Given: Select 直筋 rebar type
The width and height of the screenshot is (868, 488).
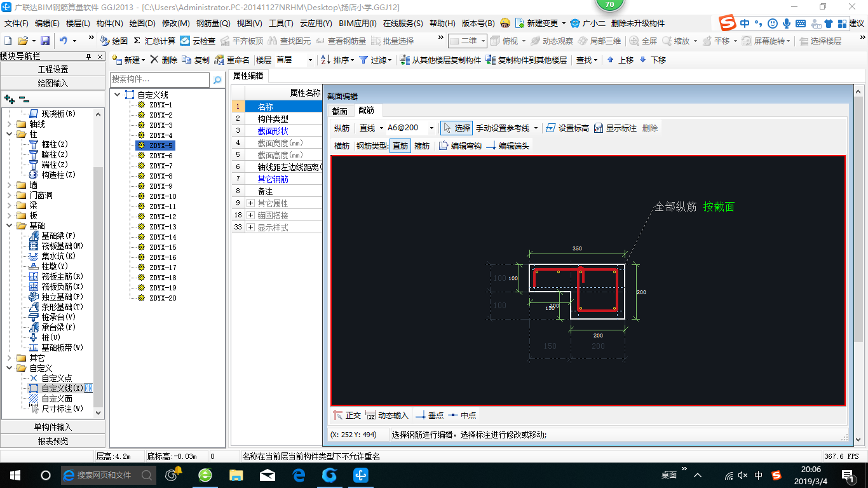Looking at the screenshot, I should pyautogui.click(x=400, y=146).
